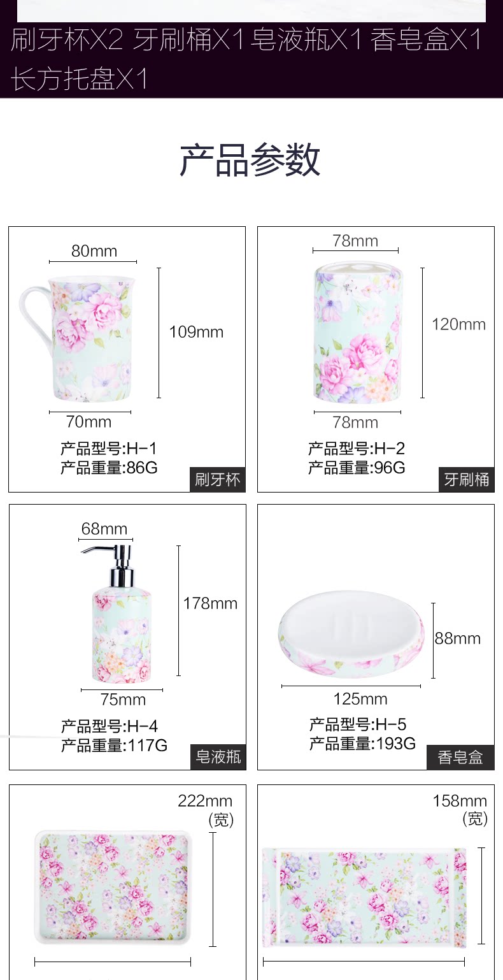The height and width of the screenshot is (980, 503).
Task: Select the 香皂盒 label tag
Action: tap(460, 757)
